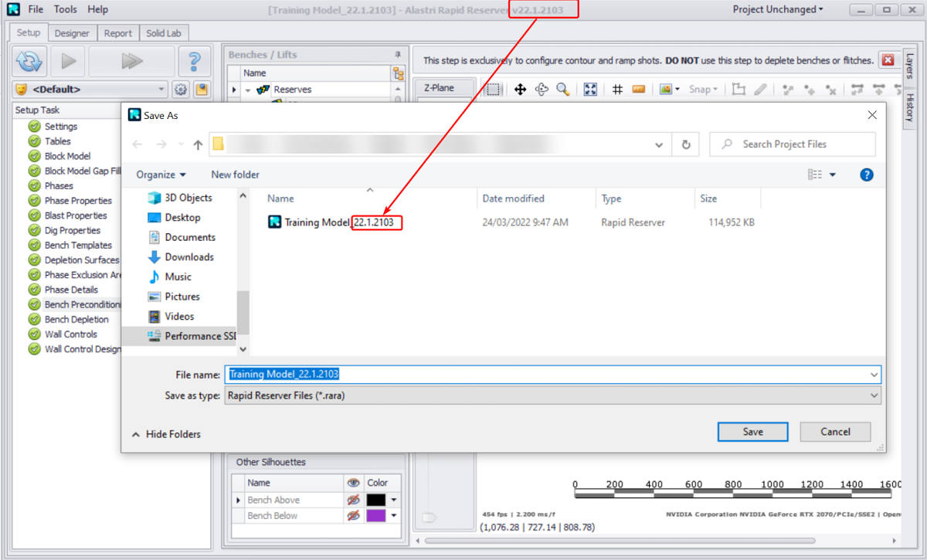Open the Project Unchanged dropdown

point(778,9)
